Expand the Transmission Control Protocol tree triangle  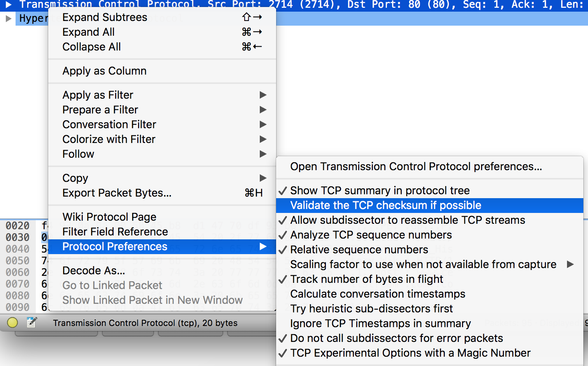click(x=9, y=5)
